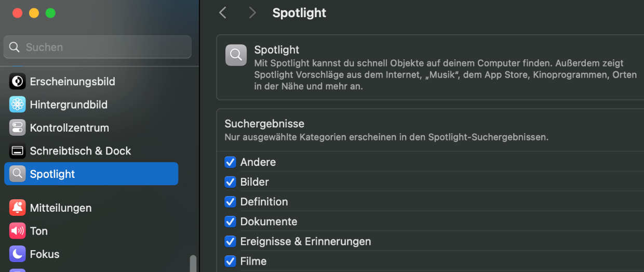
Task: Open Erscheinungsbild settings icon
Action: point(17,81)
